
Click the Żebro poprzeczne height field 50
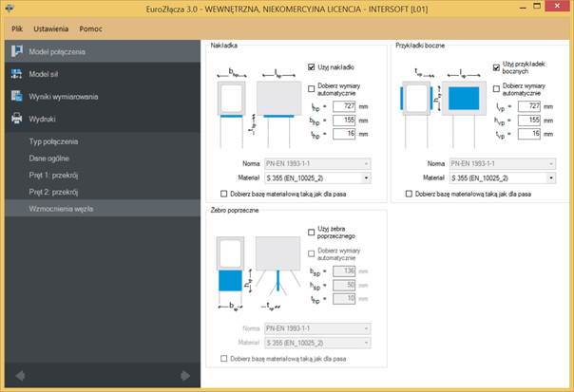[x=344, y=285]
